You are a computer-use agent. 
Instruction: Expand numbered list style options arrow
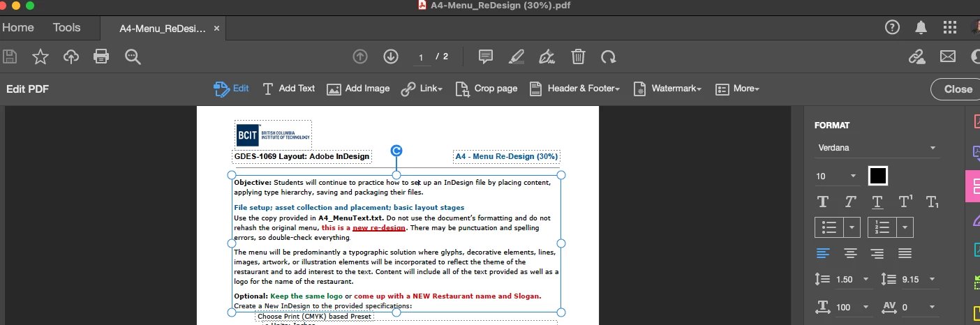905,227
